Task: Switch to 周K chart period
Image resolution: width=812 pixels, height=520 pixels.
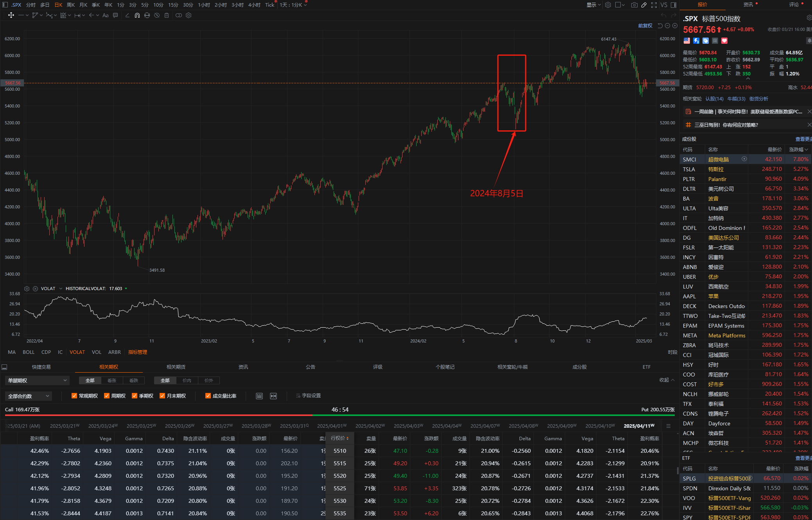Action: click(71, 5)
